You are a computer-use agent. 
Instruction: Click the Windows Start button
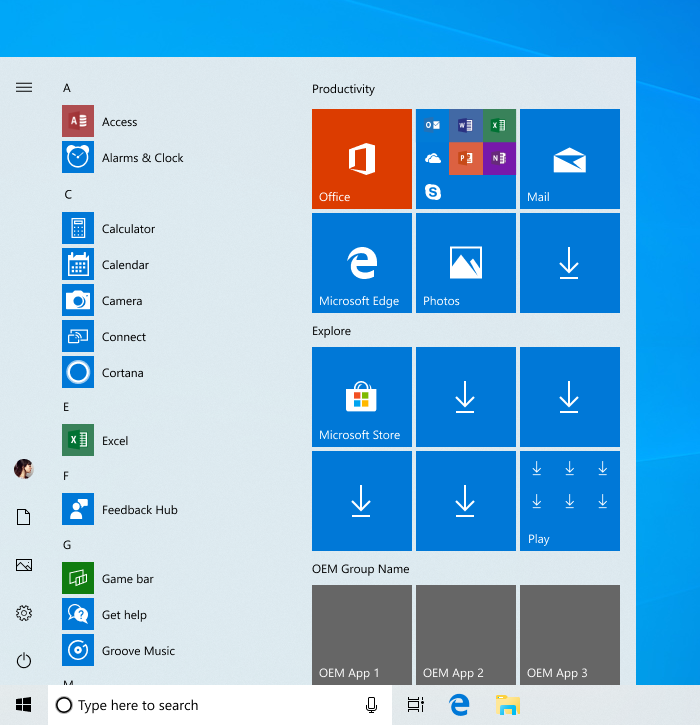point(24,705)
